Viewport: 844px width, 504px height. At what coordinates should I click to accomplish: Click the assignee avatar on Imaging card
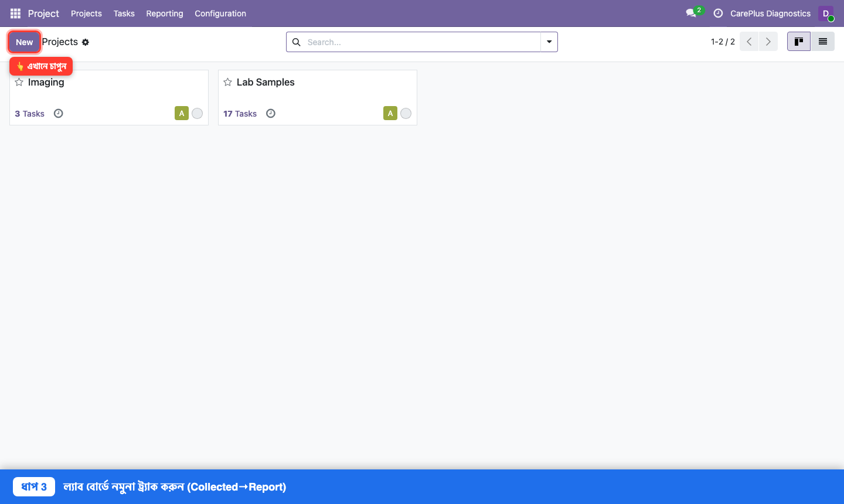pos(182,113)
